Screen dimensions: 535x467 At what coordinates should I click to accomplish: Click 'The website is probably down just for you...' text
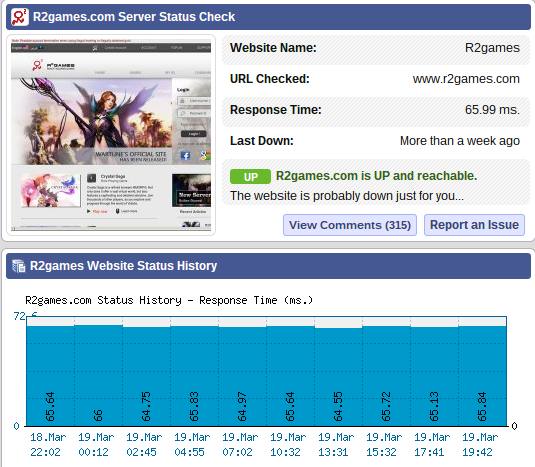tap(347, 196)
